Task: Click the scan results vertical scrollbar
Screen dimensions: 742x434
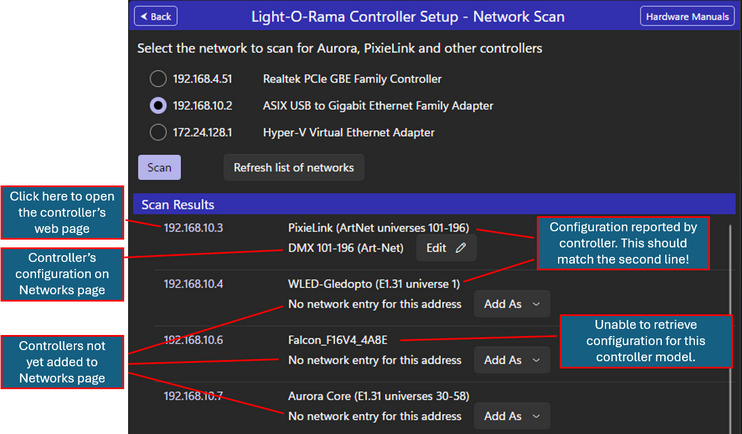Action: click(x=730, y=327)
